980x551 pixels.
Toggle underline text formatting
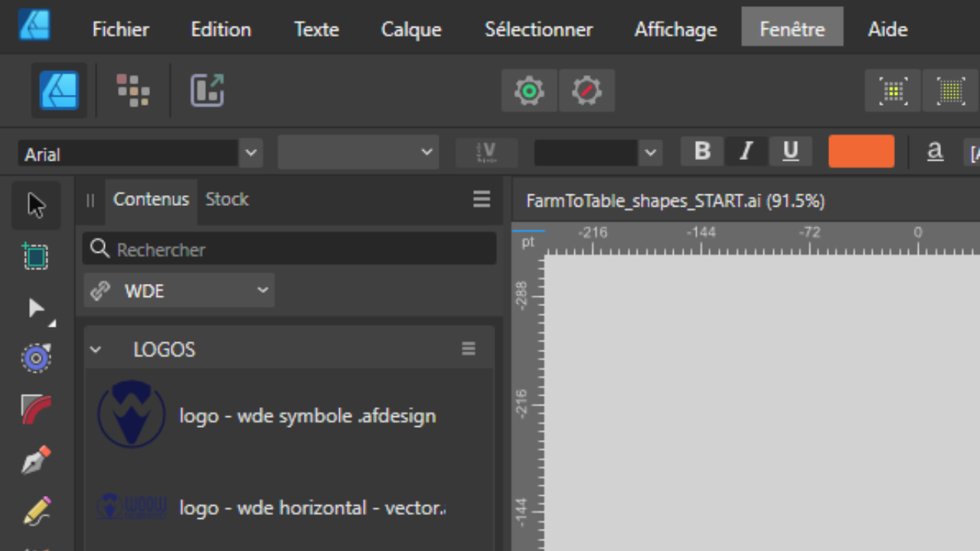click(791, 152)
